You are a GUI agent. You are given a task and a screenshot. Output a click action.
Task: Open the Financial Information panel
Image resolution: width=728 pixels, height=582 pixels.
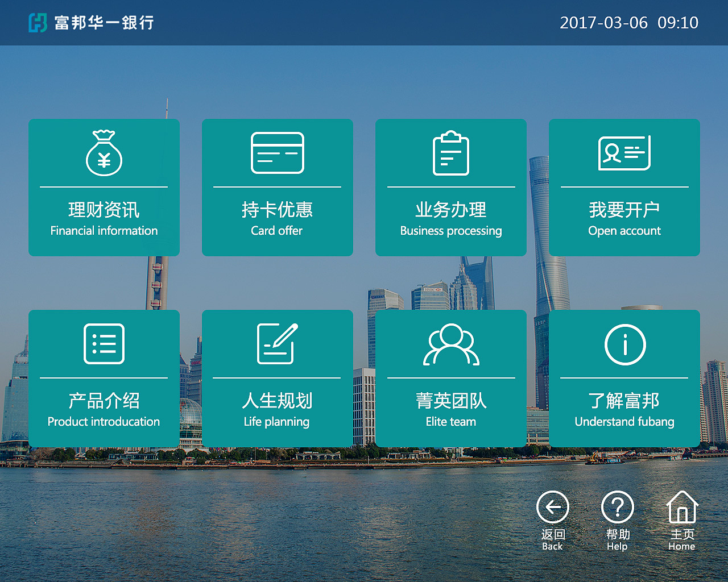point(104,188)
